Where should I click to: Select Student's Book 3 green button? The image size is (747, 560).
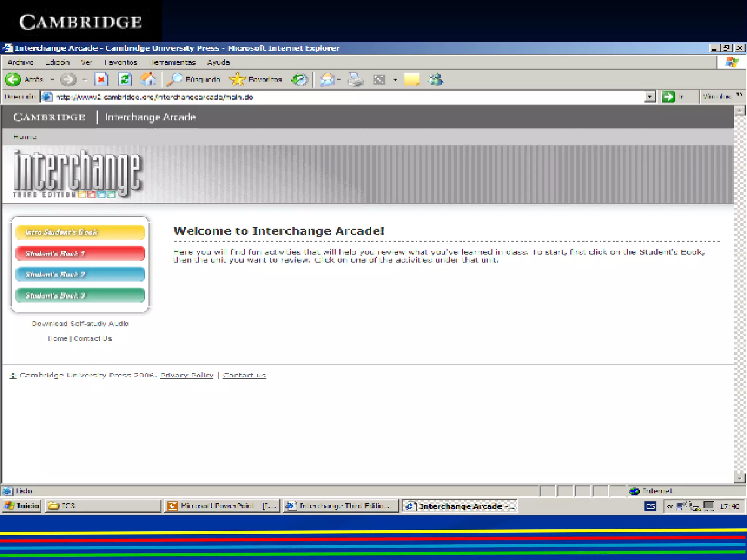pyautogui.click(x=80, y=295)
